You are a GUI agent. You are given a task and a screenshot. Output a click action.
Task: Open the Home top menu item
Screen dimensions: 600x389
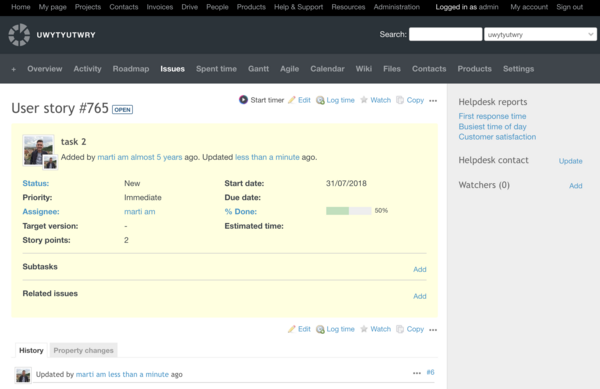tap(21, 7)
